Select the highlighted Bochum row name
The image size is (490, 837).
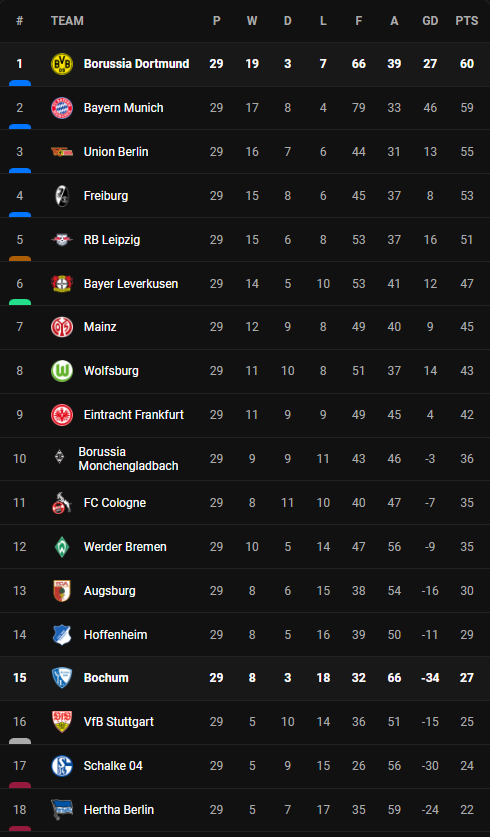pos(106,678)
